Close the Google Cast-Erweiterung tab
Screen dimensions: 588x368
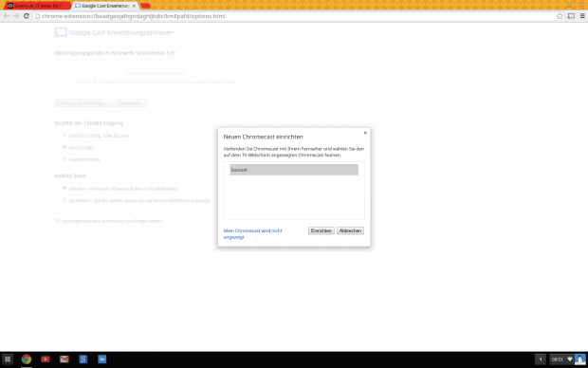[134, 6]
